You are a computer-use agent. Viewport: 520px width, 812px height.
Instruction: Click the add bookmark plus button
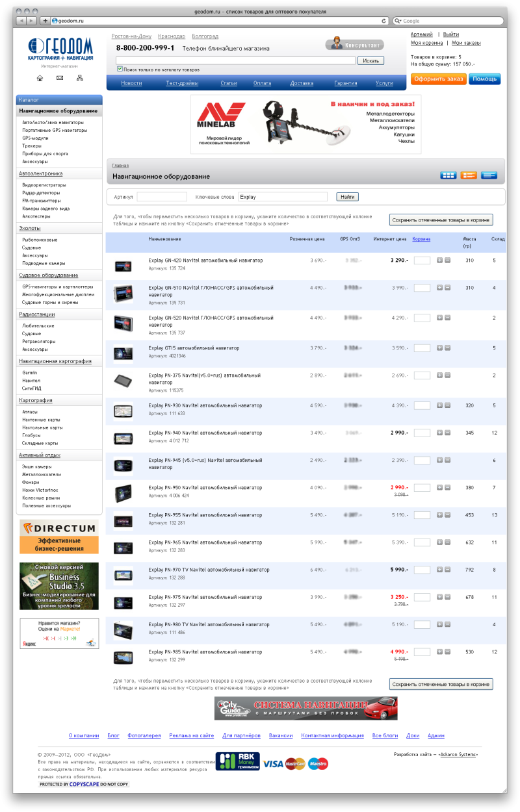click(x=45, y=21)
